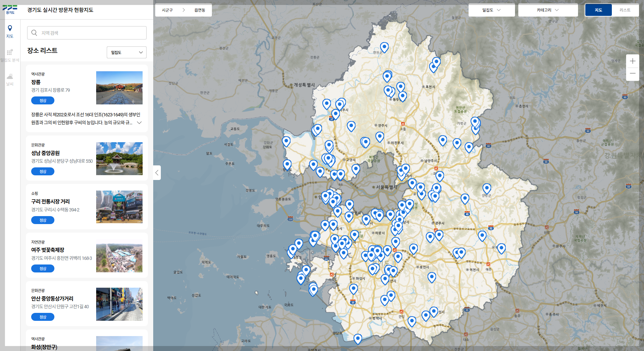The image size is (644, 351).
Task: Switch to the 리스트 view tab
Action: point(625,10)
